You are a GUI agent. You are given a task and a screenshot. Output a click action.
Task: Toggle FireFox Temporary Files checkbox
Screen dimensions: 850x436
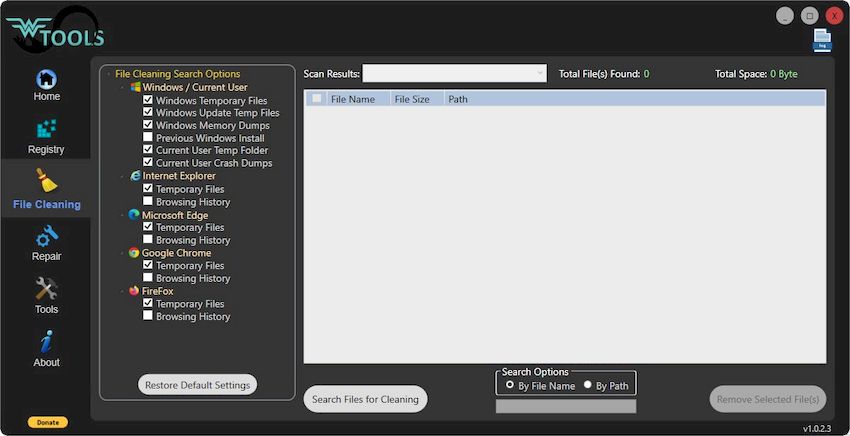pos(147,303)
